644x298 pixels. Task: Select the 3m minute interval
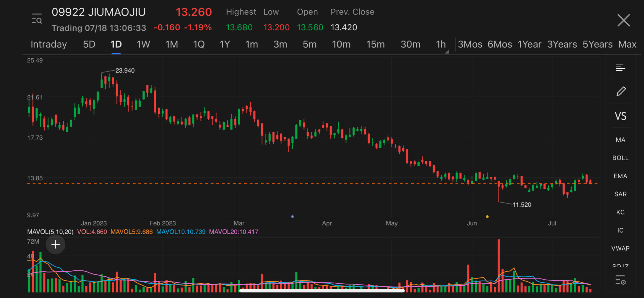click(280, 44)
